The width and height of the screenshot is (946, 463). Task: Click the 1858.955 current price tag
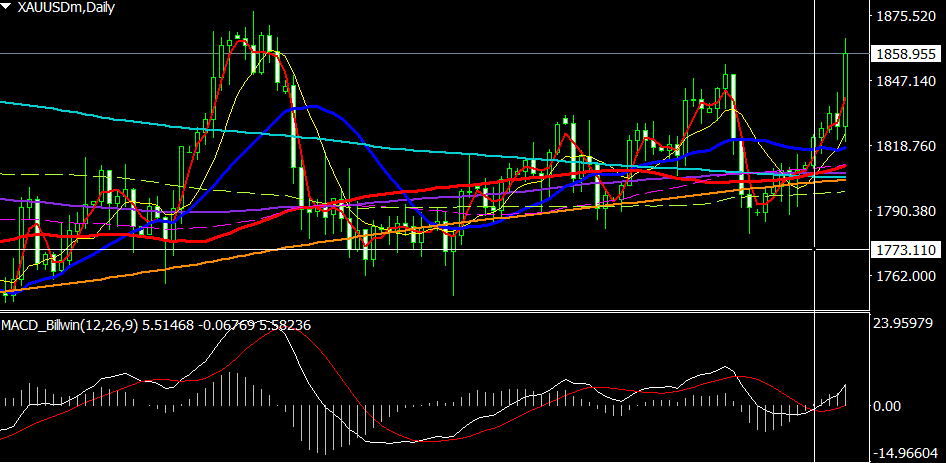(906, 54)
